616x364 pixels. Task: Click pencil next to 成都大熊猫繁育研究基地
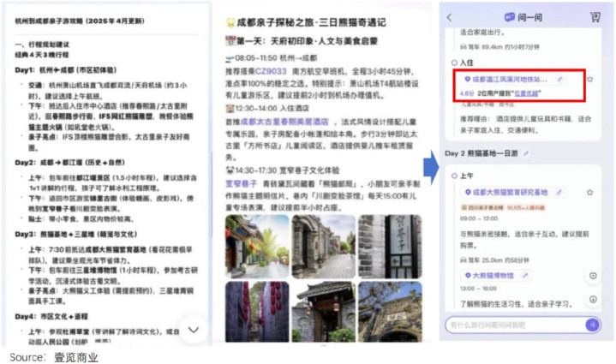pyautogui.click(x=559, y=192)
